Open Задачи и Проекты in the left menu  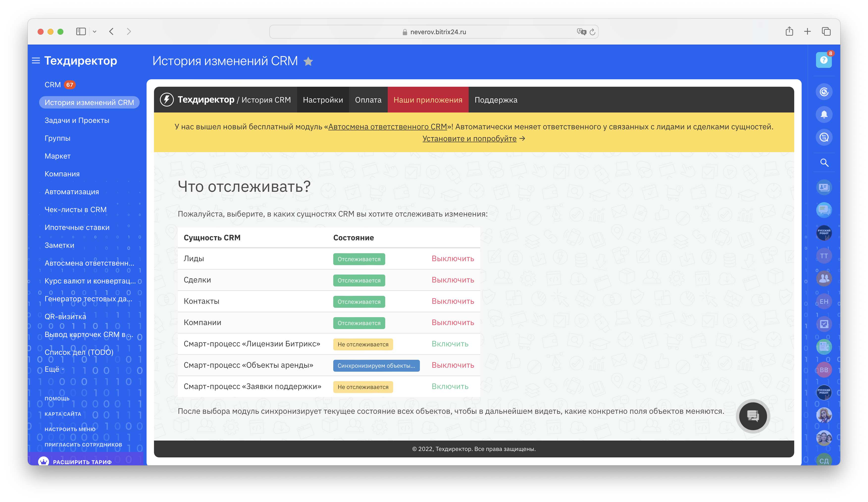pos(77,120)
